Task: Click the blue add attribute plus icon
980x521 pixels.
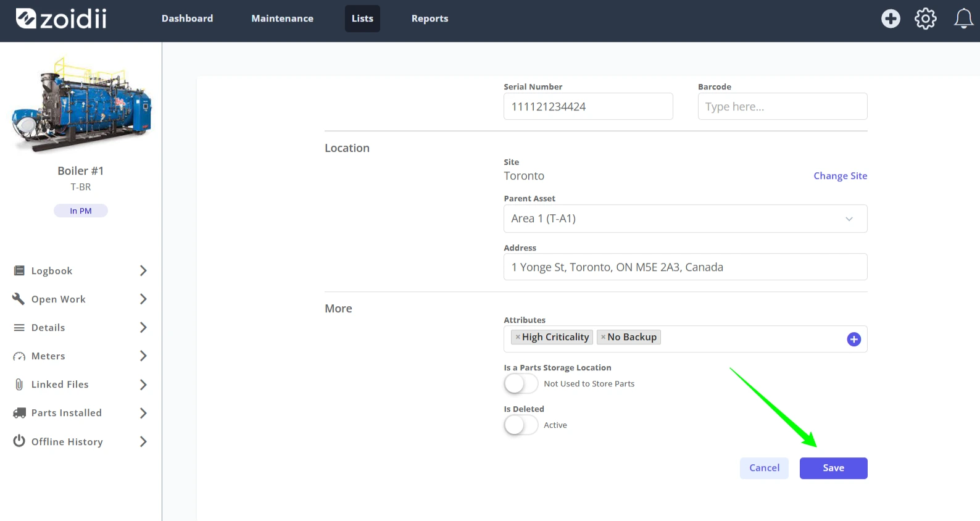Action: 853,339
